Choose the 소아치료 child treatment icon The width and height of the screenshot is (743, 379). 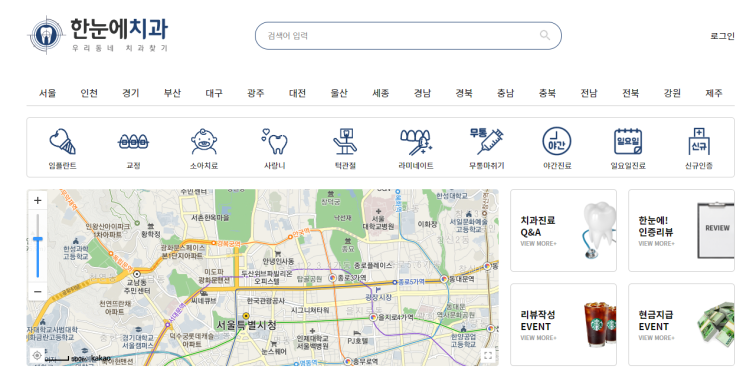[x=204, y=142]
